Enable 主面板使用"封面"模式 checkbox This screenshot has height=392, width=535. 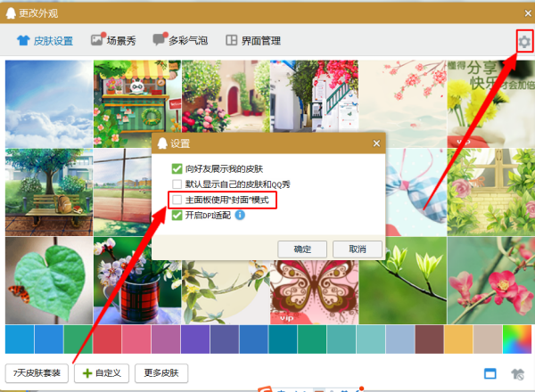coord(177,200)
